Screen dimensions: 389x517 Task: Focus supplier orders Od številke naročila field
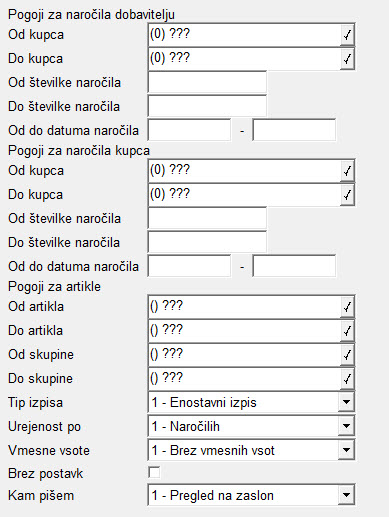207,82
